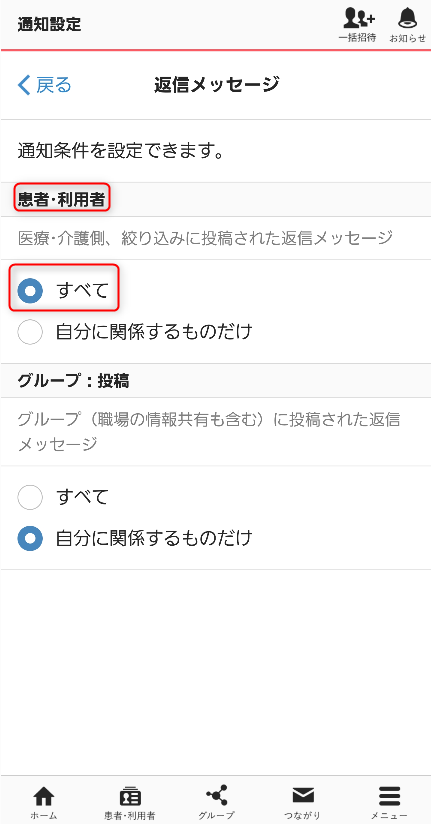Image resolution: width=431 pixels, height=824 pixels.
Task: Click the blue back chevron arrow
Action: point(24,85)
